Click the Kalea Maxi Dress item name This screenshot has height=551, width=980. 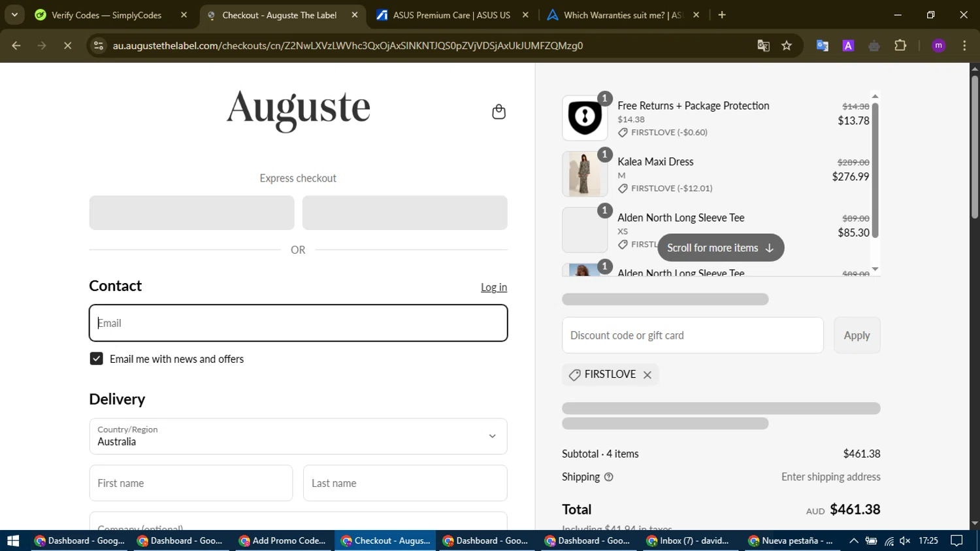click(x=655, y=162)
